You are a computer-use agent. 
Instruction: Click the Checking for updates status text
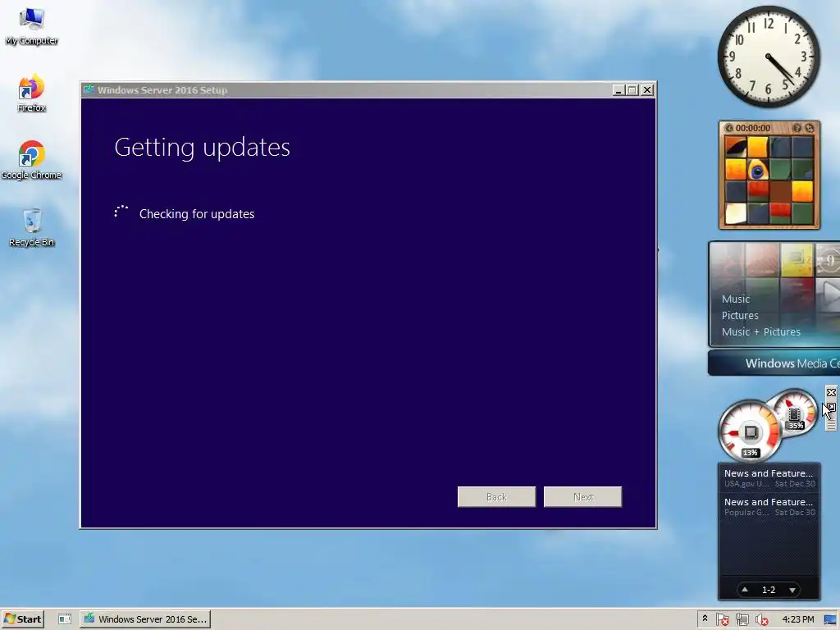click(x=197, y=214)
